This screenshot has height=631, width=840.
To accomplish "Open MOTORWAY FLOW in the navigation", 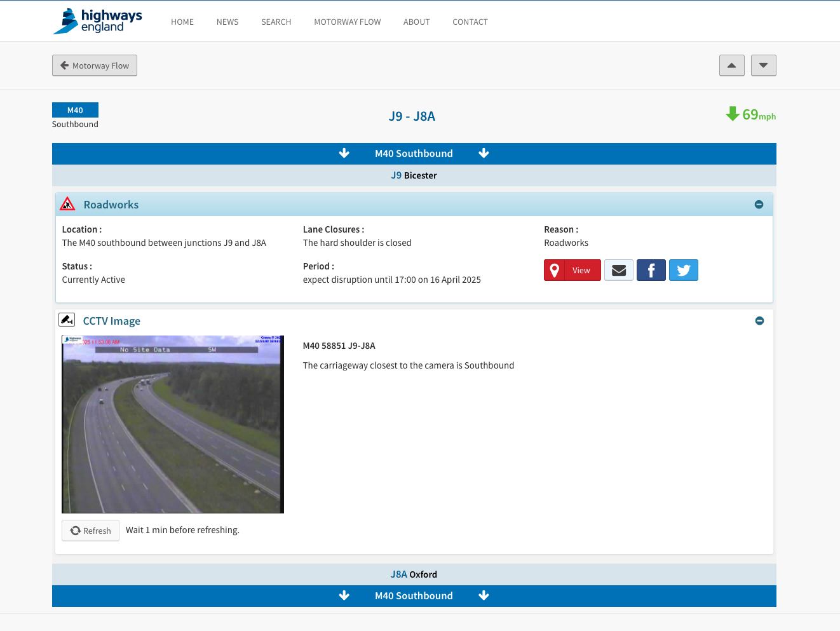I will click(x=348, y=22).
